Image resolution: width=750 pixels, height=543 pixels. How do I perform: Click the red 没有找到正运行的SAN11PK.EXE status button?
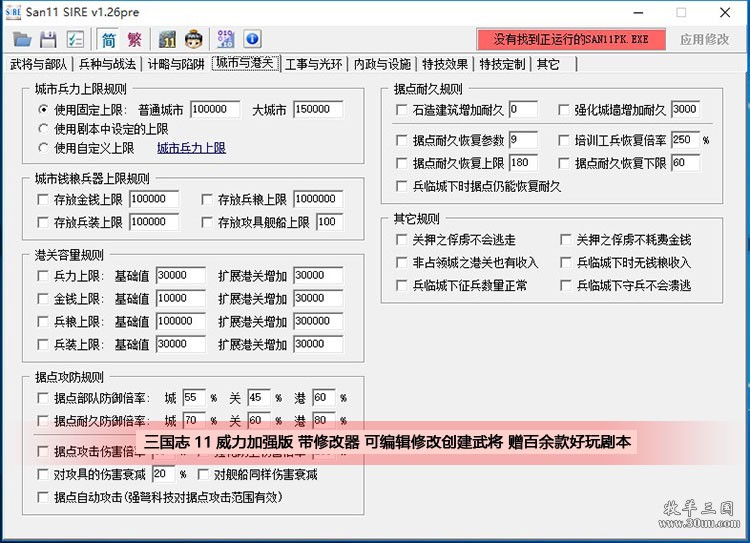[x=571, y=39]
